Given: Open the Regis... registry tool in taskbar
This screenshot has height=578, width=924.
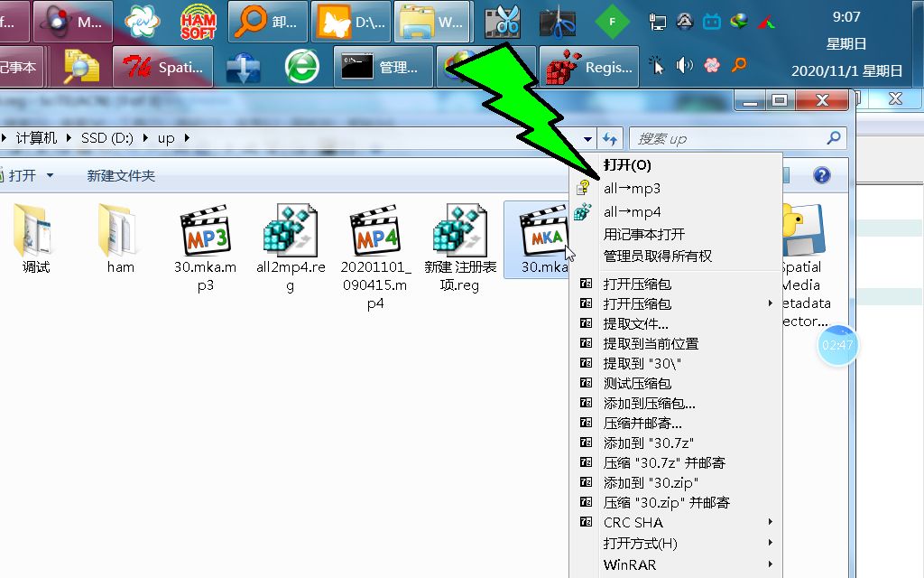Looking at the screenshot, I should (x=588, y=65).
